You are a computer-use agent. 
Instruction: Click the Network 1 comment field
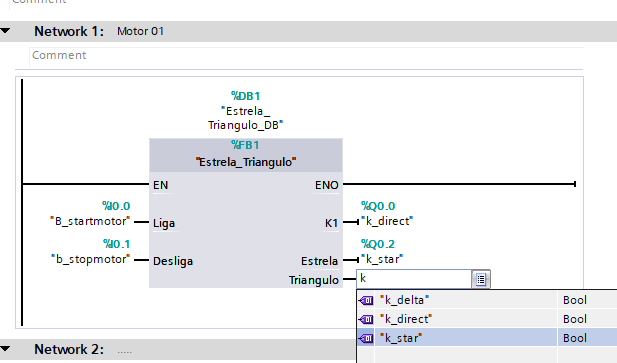coord(306,55)
